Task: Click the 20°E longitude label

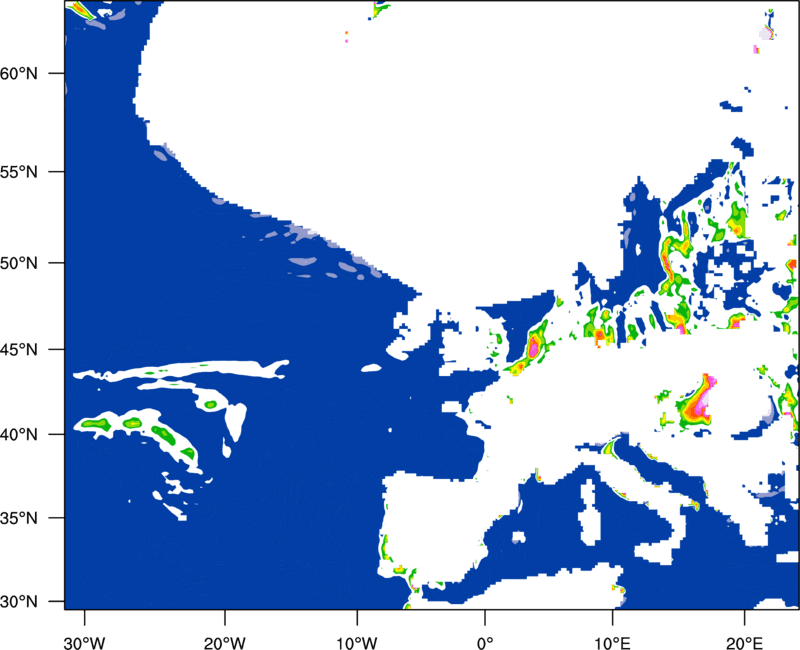Action: pyautogui.click(x=744, y=643)
